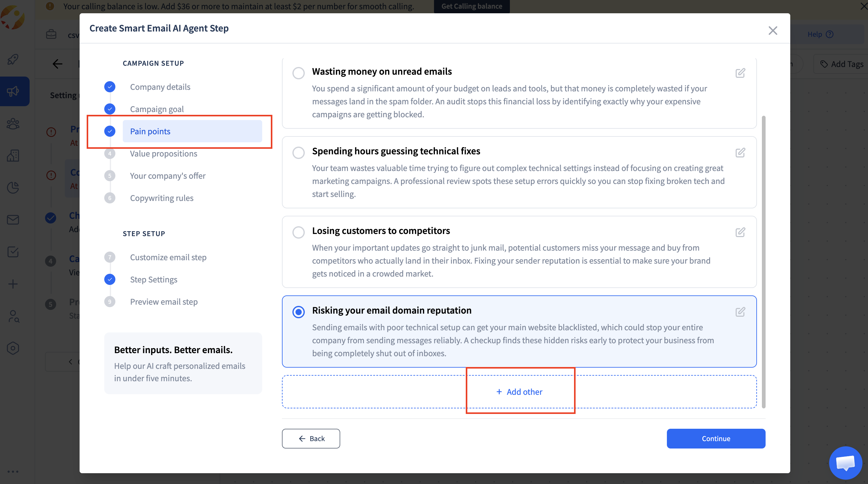Screen dimensions: 868x484
Task: Open the rocket icon in left sidebar
Action: (x=13, y=59)
